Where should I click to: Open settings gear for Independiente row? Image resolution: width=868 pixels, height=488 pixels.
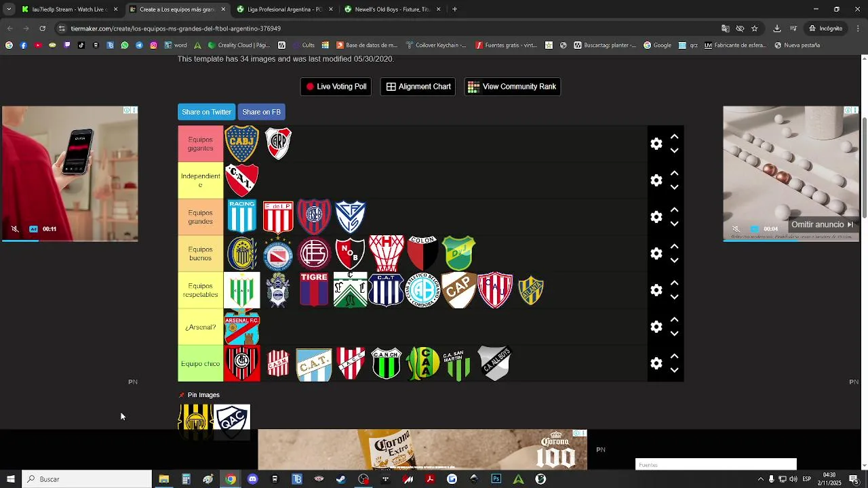[656, 180]
